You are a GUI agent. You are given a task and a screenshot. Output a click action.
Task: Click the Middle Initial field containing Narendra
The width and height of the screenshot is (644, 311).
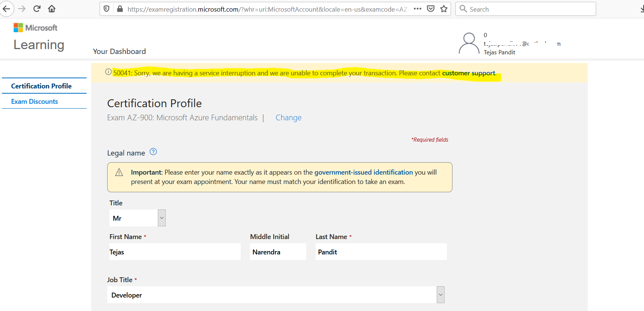[278, 252]
